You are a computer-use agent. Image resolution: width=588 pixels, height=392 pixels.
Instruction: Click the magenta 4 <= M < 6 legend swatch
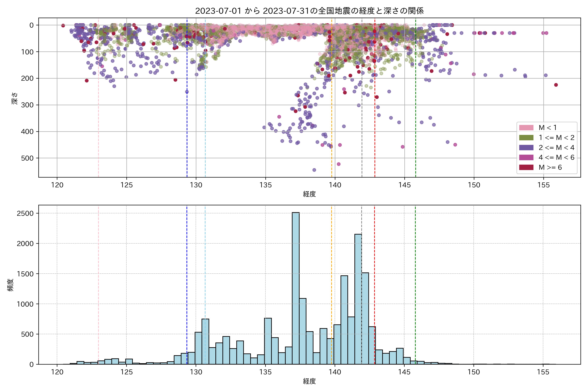526,157
